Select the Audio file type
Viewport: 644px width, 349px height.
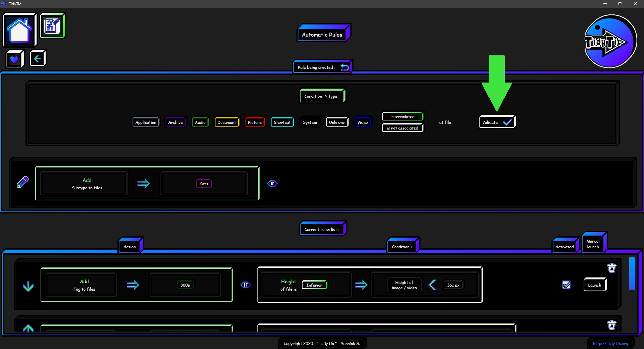pyautogui.click(x=200, y=122)
